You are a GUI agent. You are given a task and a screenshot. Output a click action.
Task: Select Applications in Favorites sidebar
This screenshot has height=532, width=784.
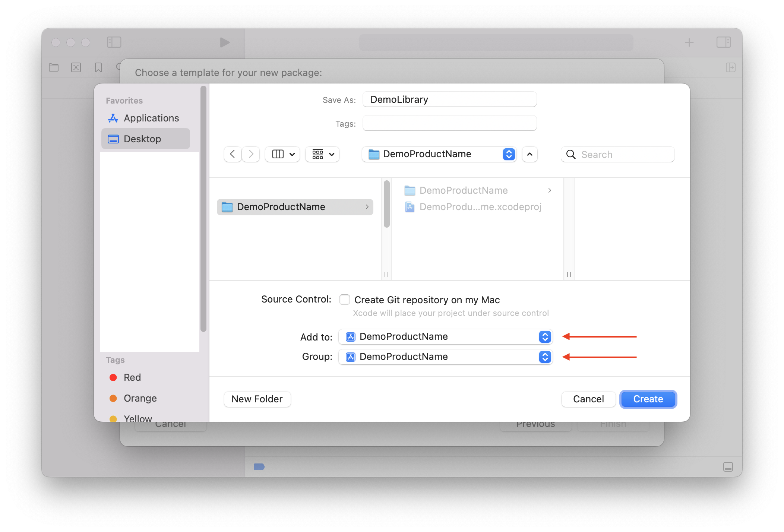[x=146, y=118]
